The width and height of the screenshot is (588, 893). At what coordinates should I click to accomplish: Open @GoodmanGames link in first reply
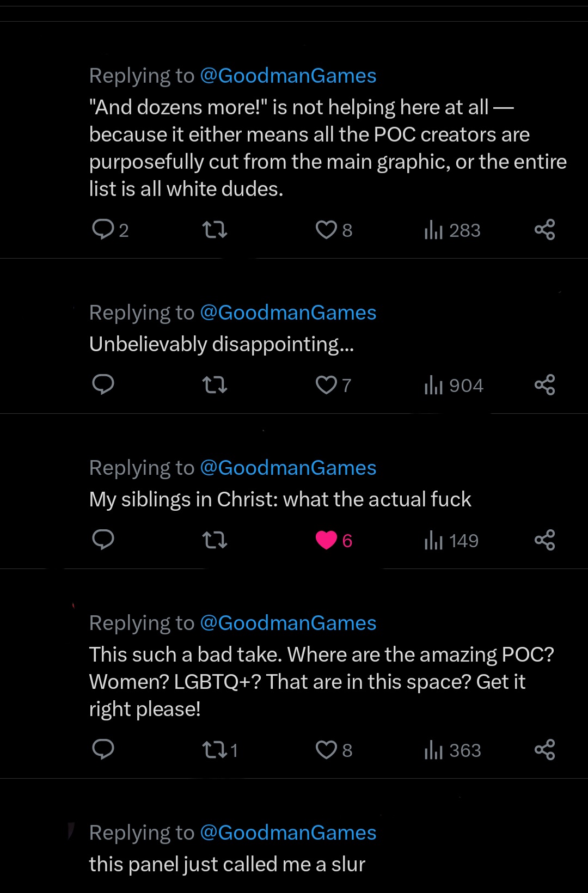click(288, 76)
